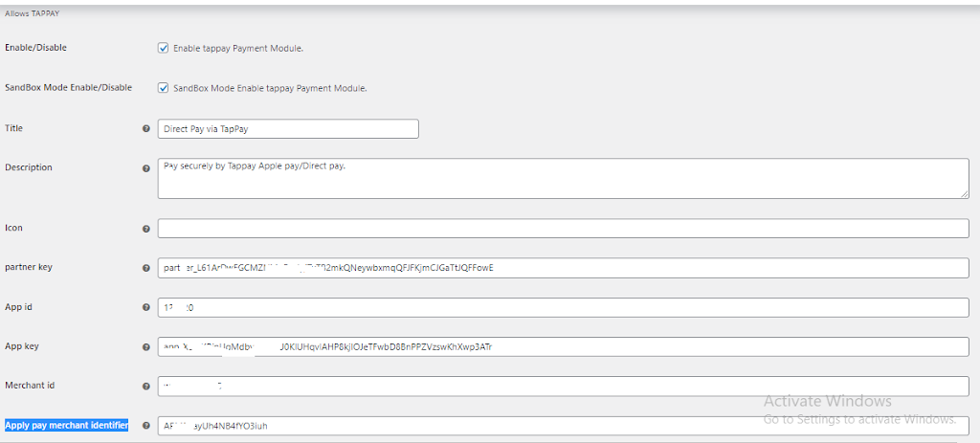The image size is (980, 443).
Task: Click the 'Allows TAPPAY' heading text
Action: (32, 13)
